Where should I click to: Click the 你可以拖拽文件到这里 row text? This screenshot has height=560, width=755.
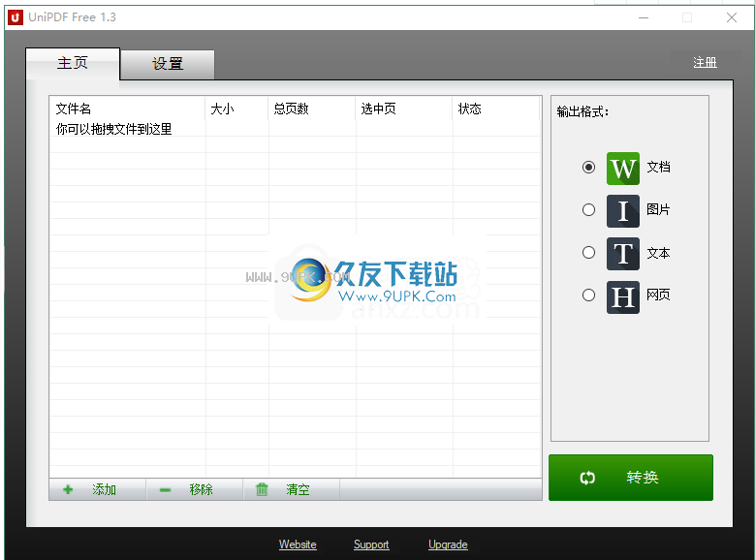(x=113, y=129)
